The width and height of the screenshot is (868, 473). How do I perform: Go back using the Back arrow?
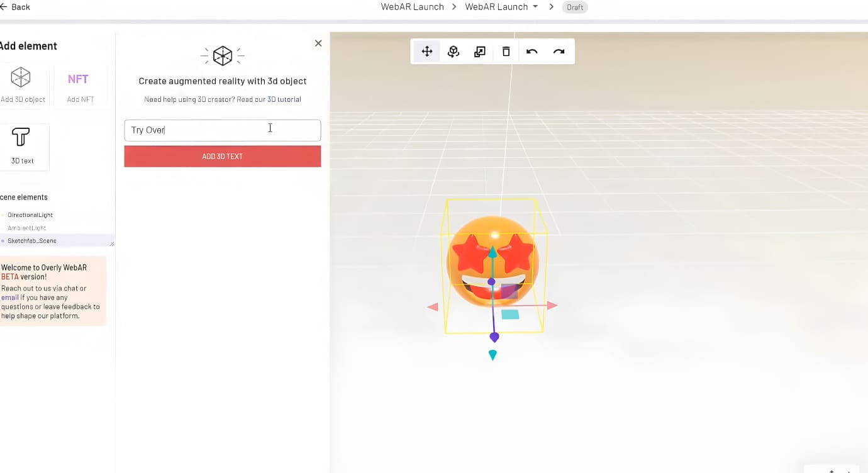click(15, 7)
